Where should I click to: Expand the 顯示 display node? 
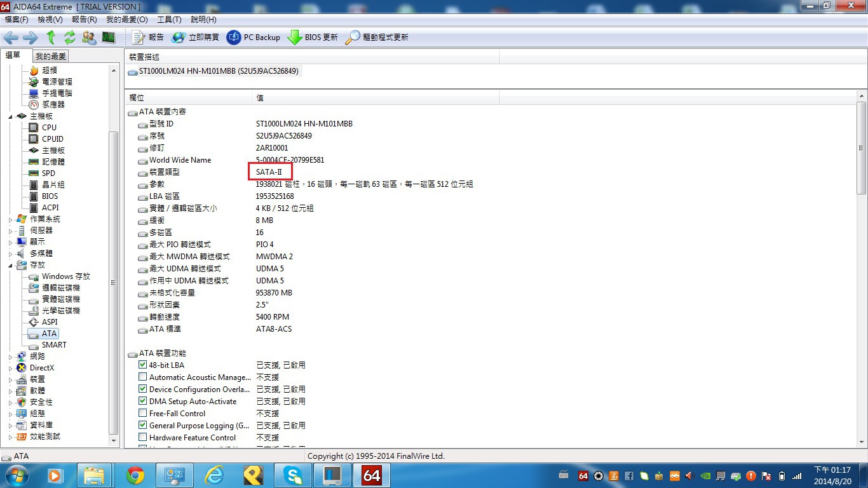pyautogui.click(x=10, y=242)
